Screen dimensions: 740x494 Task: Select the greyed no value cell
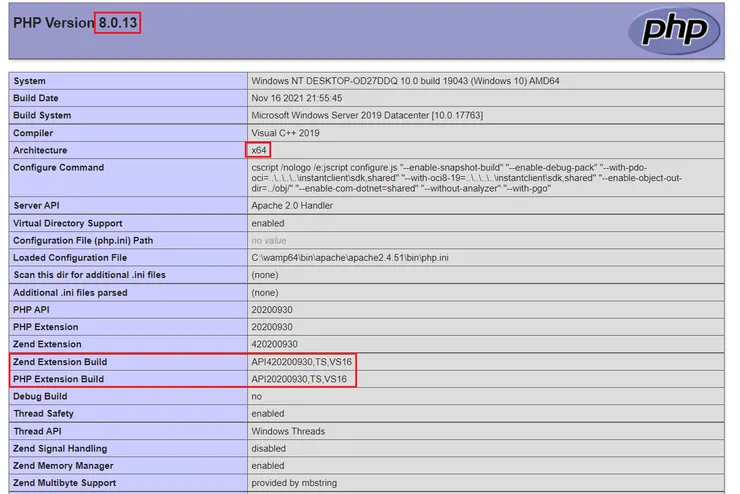tap(269, 240)
